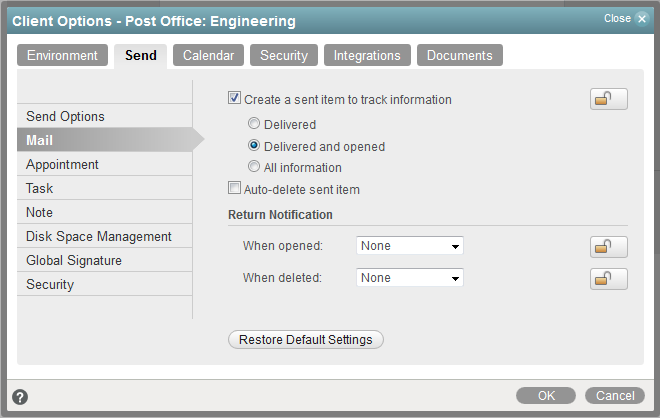Expand the When deleted dropdown

410,278
